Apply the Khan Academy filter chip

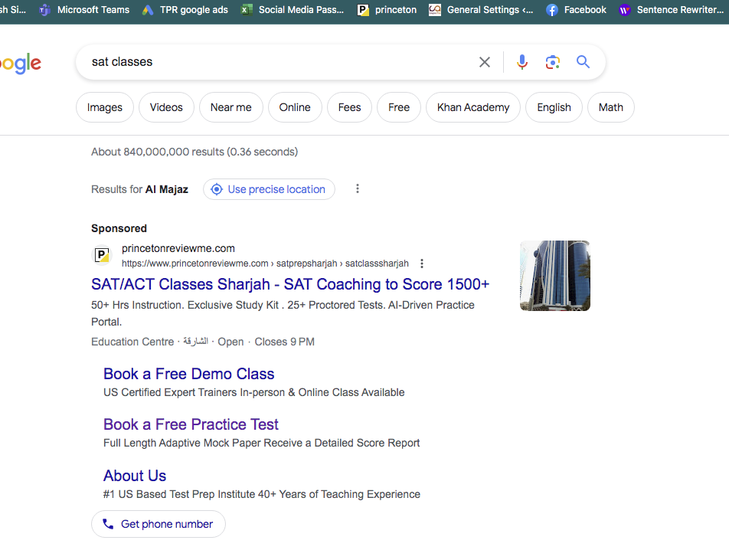point(472,107)
